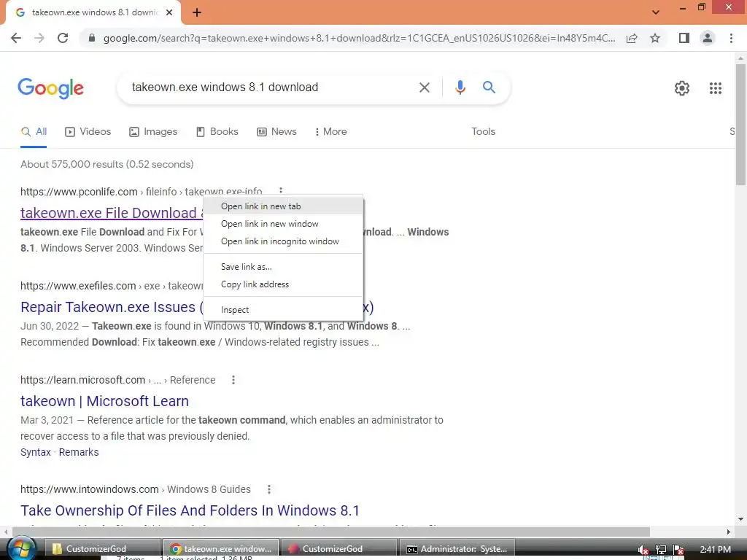Reload the current page
Screen dimensions: 747x560
pyautogui.click(x=63, y=38)
